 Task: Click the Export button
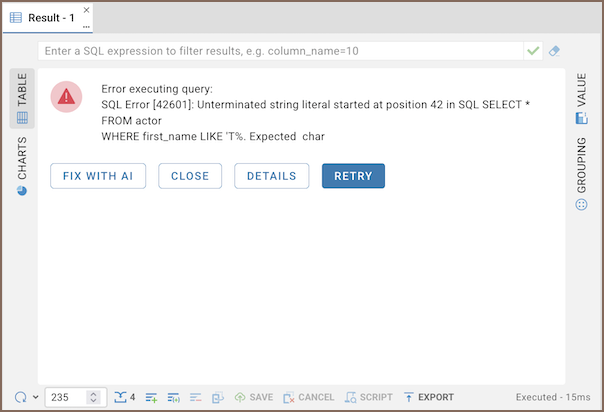click(428, 397)
